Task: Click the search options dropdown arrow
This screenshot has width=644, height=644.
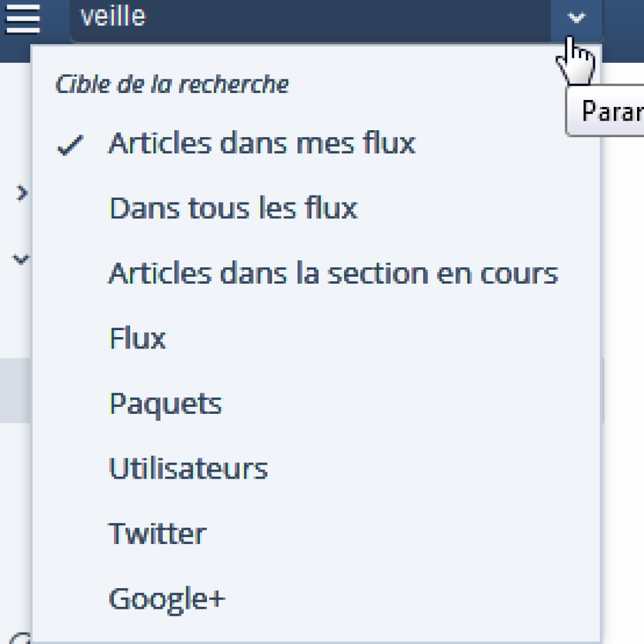Action: click(576, 18)
